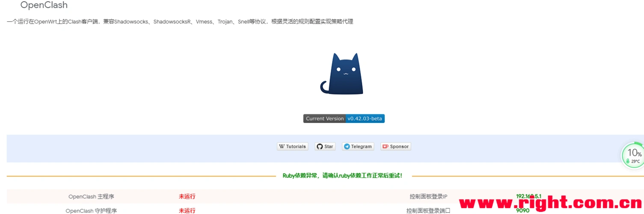The width and height of the screenshot is (644, 214).
Task: Click the 9090 control panel port value
Action: click(522, 211)
